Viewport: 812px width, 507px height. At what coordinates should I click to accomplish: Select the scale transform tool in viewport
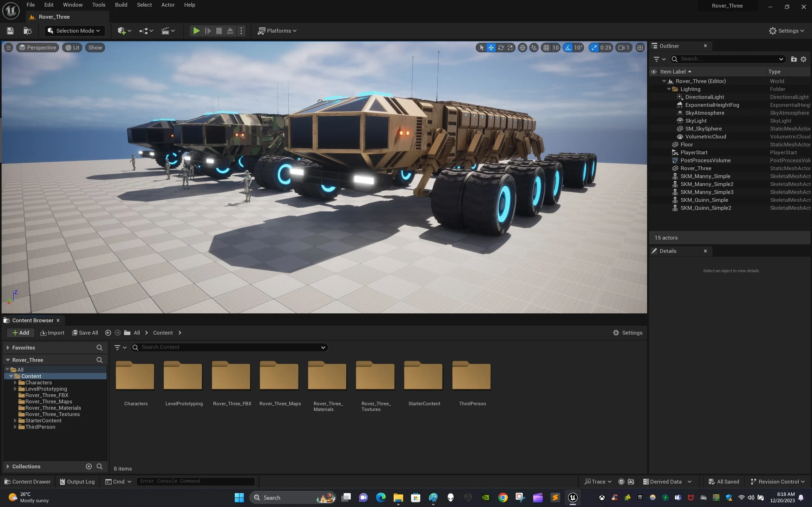pyautogui.click(x=510, y=48)
